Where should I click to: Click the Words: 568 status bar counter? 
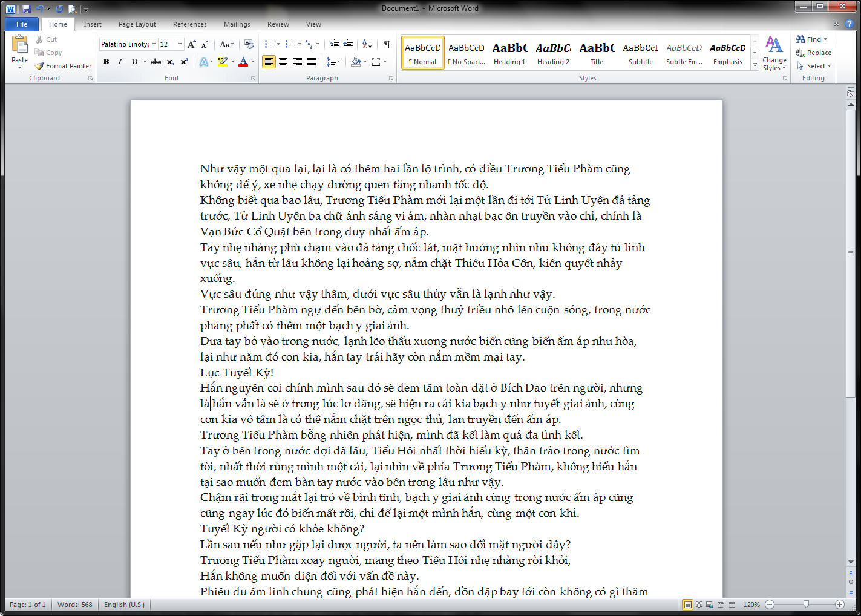[x=75, y=605]
